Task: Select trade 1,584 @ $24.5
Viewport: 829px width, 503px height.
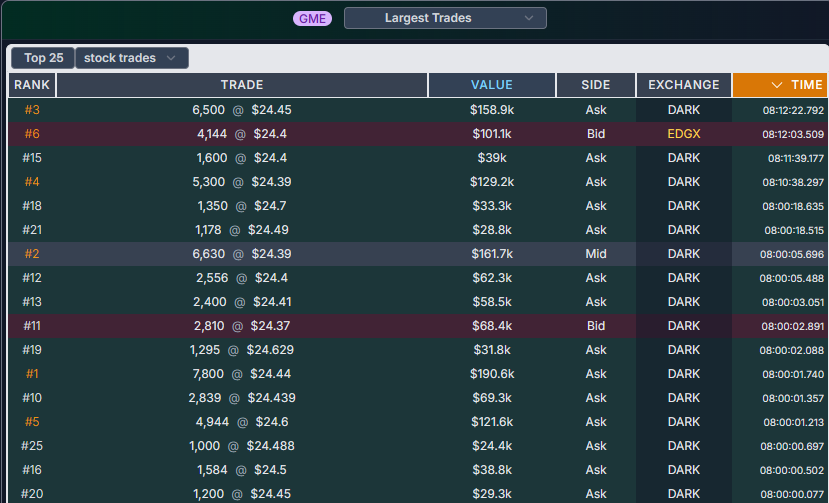Action: pos(242,470)
